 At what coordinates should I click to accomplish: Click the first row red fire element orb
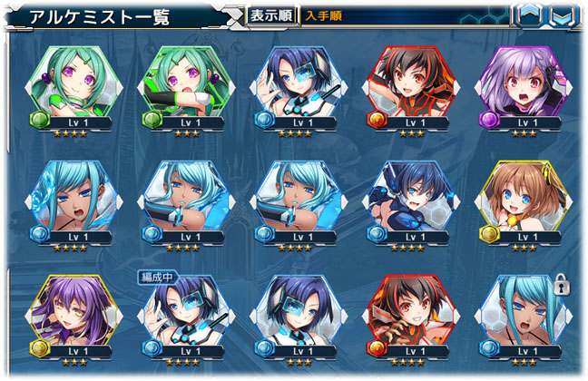(x=377, y=121)
